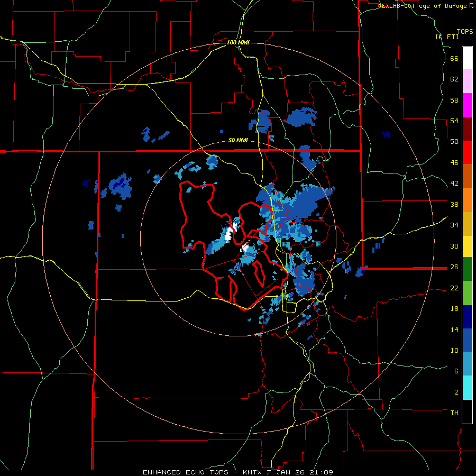This screenshot has height=476, width=476.
Task: Click the legend value "66"
Action: (x=454, y=59)
